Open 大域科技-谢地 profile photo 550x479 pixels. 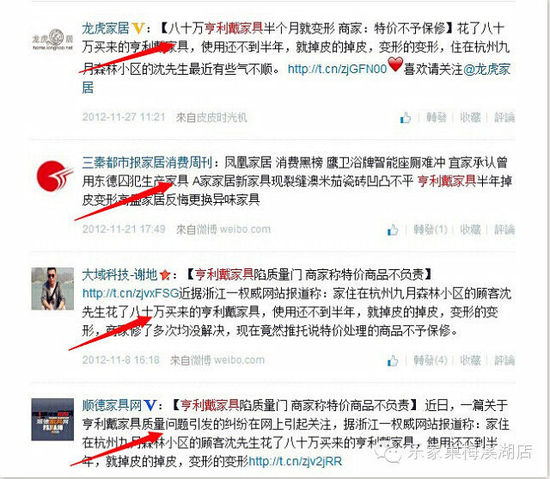(53, 289)
